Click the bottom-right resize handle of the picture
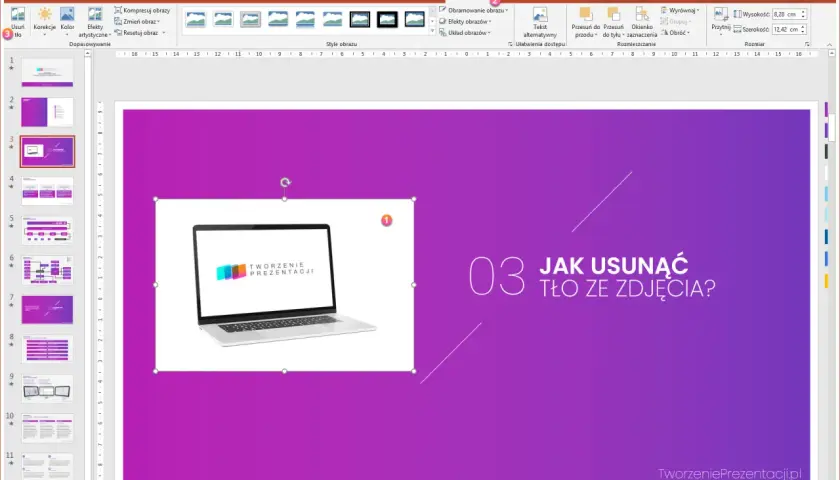 point(414,371)
